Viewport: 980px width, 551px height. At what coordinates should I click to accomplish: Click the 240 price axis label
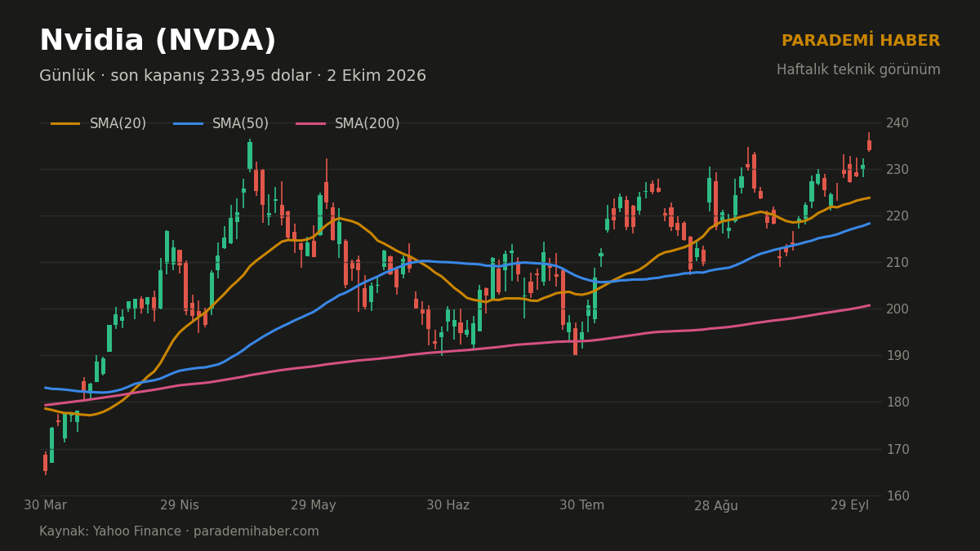point(897,122)
